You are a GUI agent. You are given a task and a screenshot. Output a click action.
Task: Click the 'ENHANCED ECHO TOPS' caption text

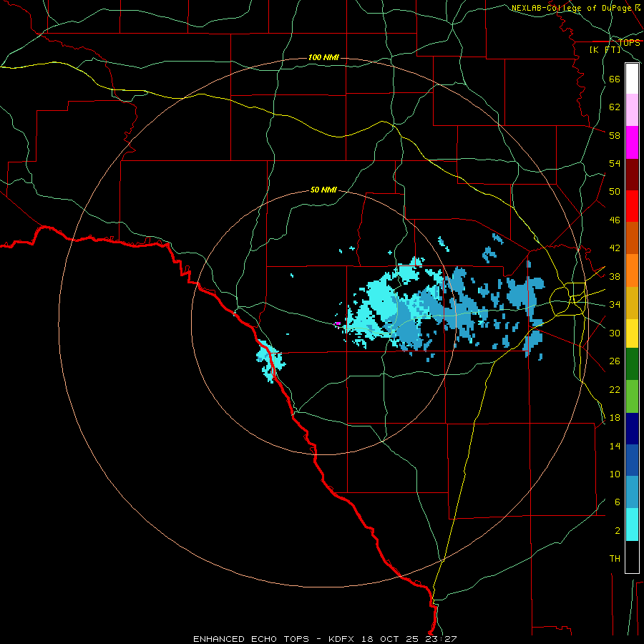click(251, 639)
